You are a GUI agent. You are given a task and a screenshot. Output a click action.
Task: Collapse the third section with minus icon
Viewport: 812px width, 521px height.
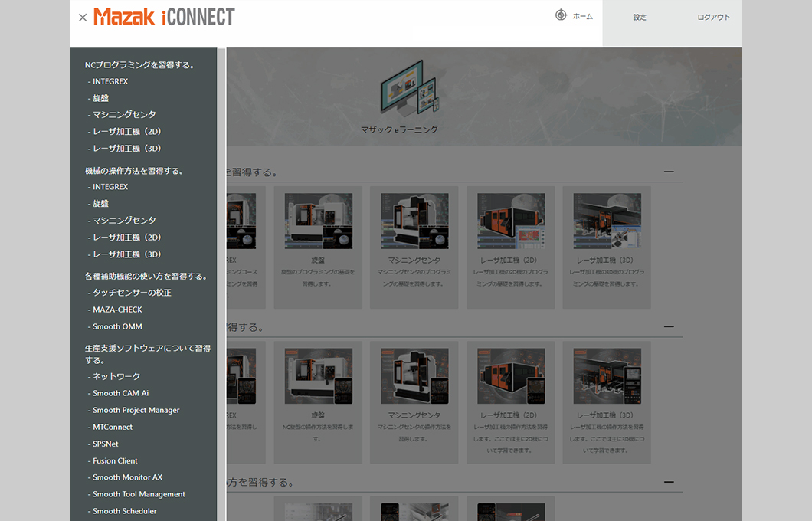point(669,482)
